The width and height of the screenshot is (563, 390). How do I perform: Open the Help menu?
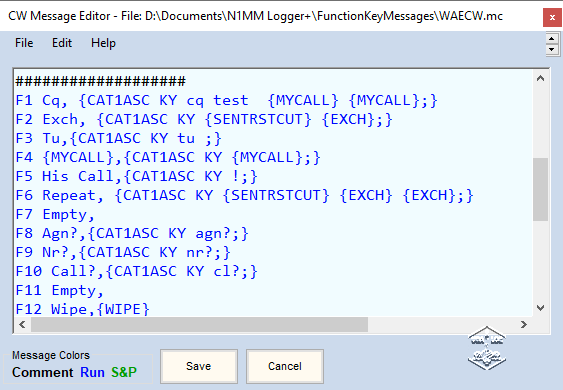point(103,43)
